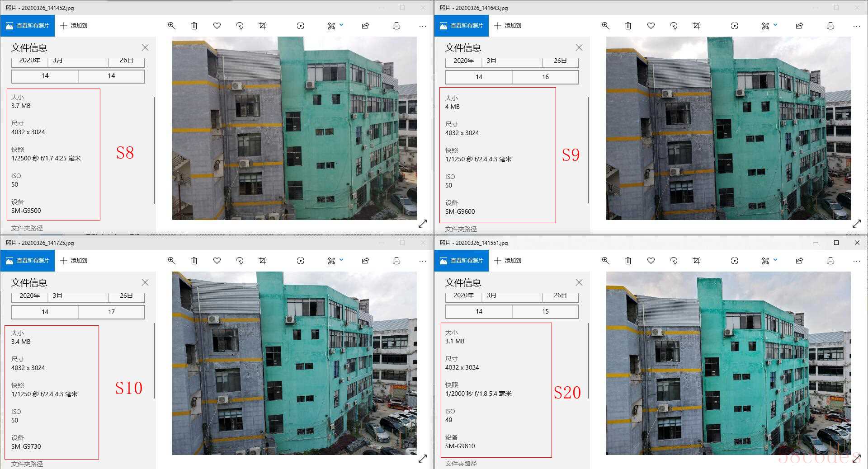Zoom icon in 20200326_141725.jpg window
The image size is (868, 469).
[x=171, y=261]
